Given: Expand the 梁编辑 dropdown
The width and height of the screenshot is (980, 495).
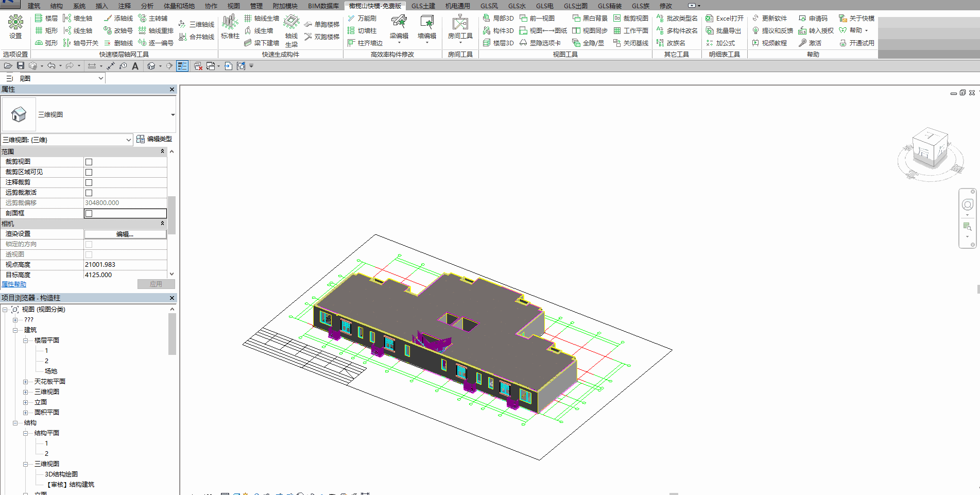Looking at the screenshot, I should pos(399,43).
